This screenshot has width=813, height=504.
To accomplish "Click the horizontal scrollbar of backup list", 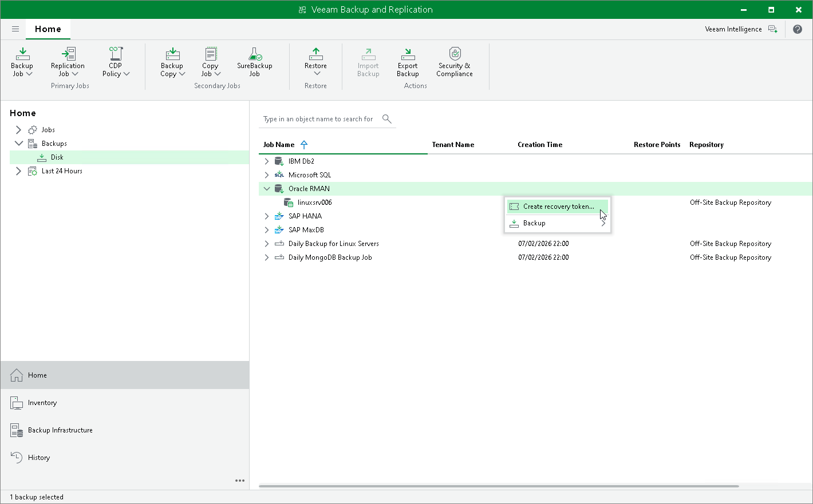I will (x=499, y=486).
